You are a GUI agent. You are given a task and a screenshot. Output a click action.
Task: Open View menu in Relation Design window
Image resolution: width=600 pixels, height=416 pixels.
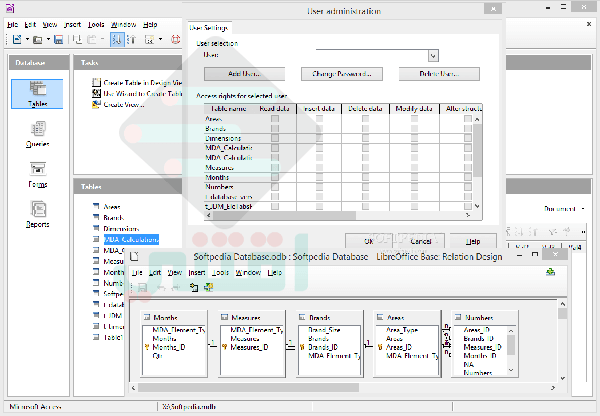pyautogui.click(x=174, y=272)
